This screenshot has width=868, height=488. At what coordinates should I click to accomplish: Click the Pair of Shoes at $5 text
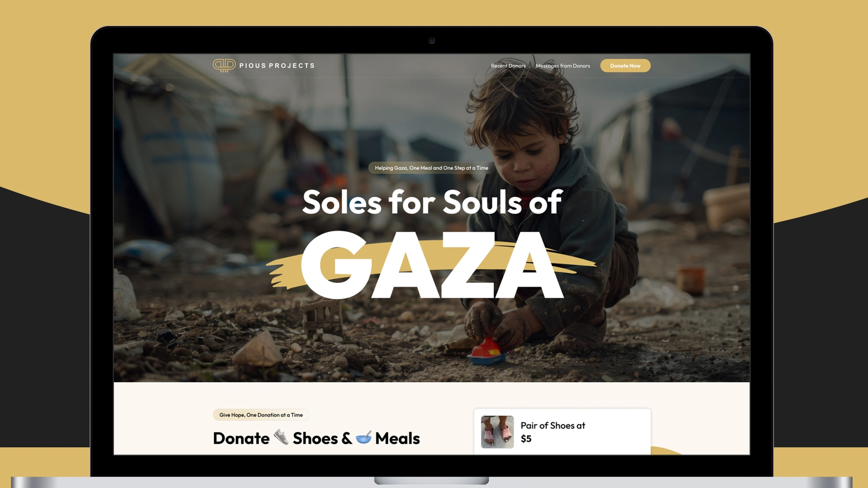(553, 432)
